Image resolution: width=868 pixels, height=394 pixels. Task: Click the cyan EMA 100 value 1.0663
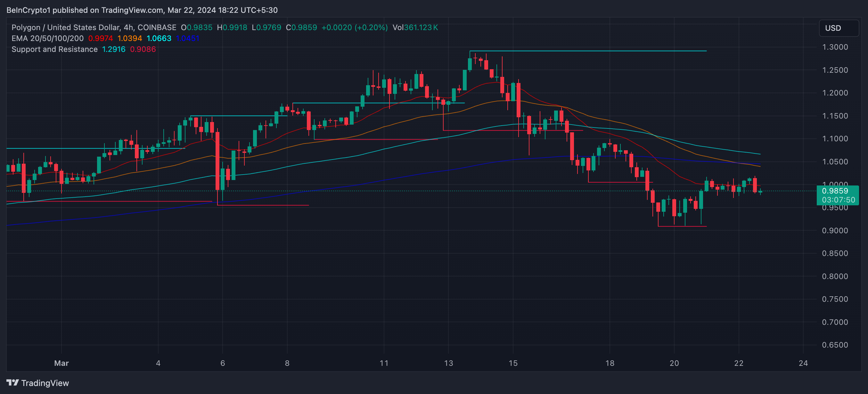159,38
